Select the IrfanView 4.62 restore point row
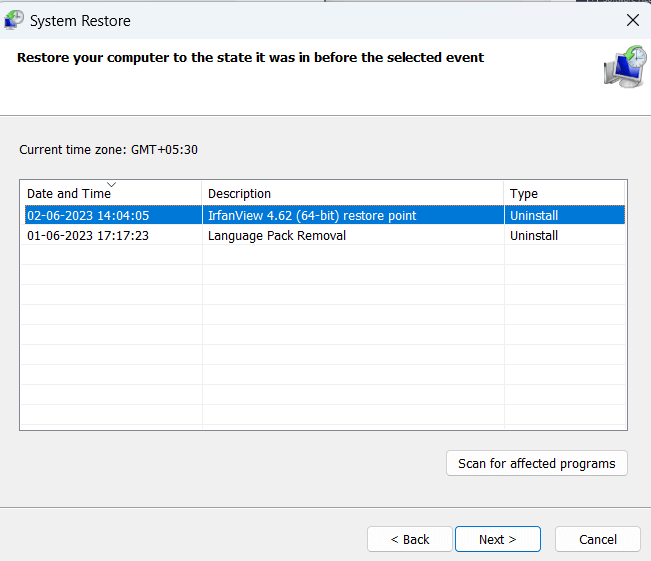The width and height of the screenshot is (651, 561). [x=325, y=215]
